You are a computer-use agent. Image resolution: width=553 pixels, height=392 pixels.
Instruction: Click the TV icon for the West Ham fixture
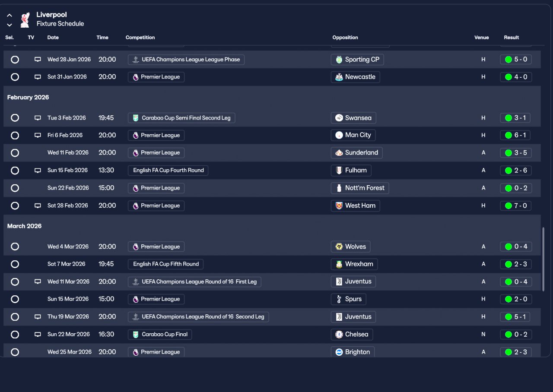click(38, 205)
